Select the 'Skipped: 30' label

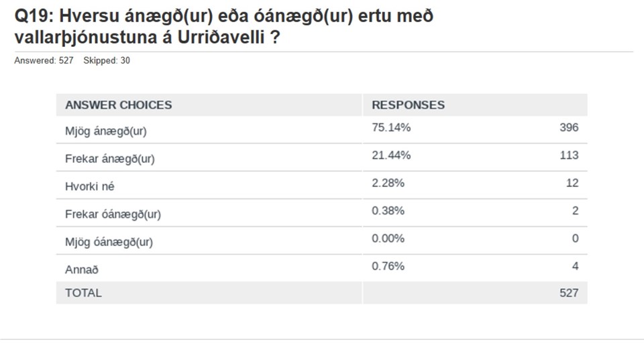tap(107, 61)
